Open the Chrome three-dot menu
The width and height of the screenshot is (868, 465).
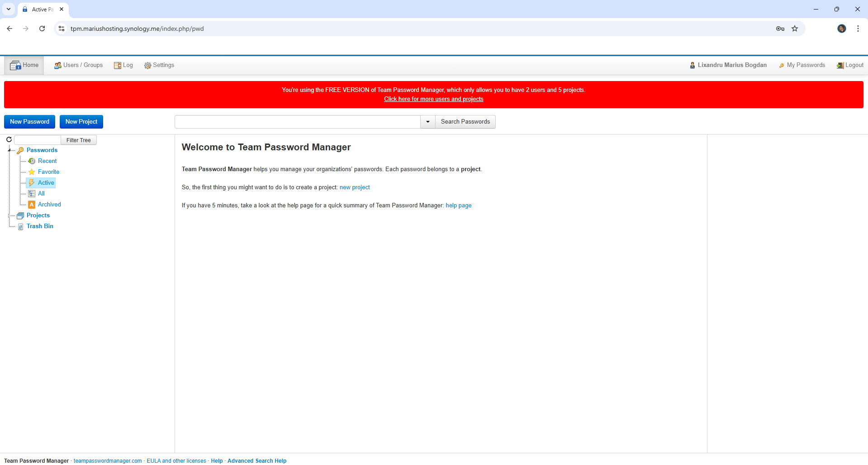pyautogui.click(x=858, y=29)
